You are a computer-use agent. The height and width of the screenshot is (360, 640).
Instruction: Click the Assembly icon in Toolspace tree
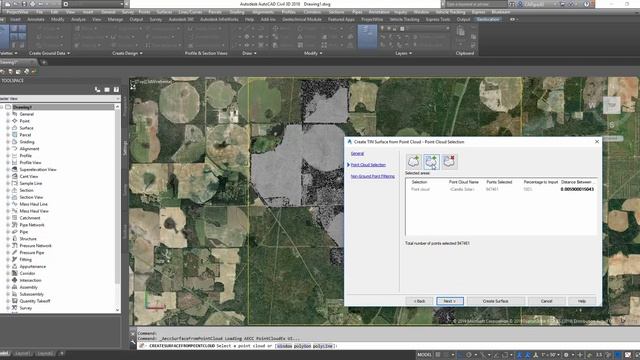click(15, 287)
